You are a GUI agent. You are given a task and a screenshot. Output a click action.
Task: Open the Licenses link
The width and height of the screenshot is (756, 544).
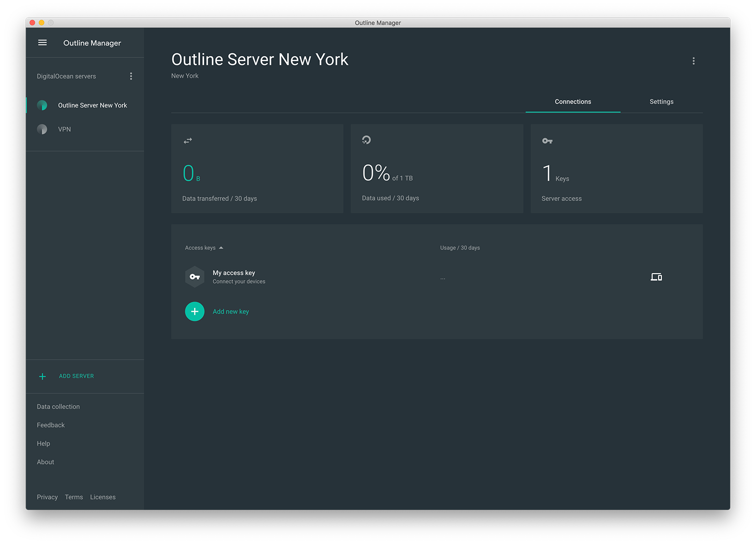[x=103, y=497]
